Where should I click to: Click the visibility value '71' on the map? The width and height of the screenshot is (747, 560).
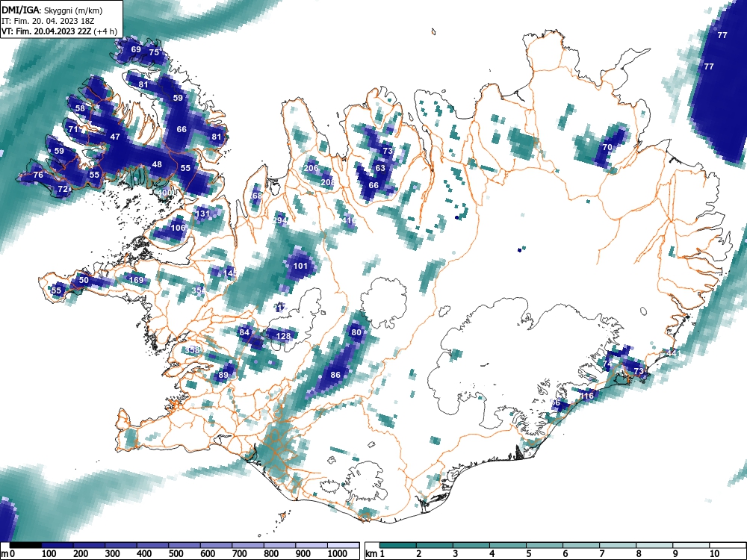73,129
